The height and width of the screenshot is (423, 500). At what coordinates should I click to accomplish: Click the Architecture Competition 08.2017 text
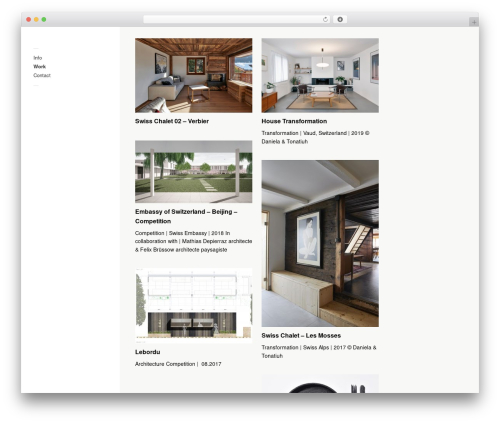[178, 364]
